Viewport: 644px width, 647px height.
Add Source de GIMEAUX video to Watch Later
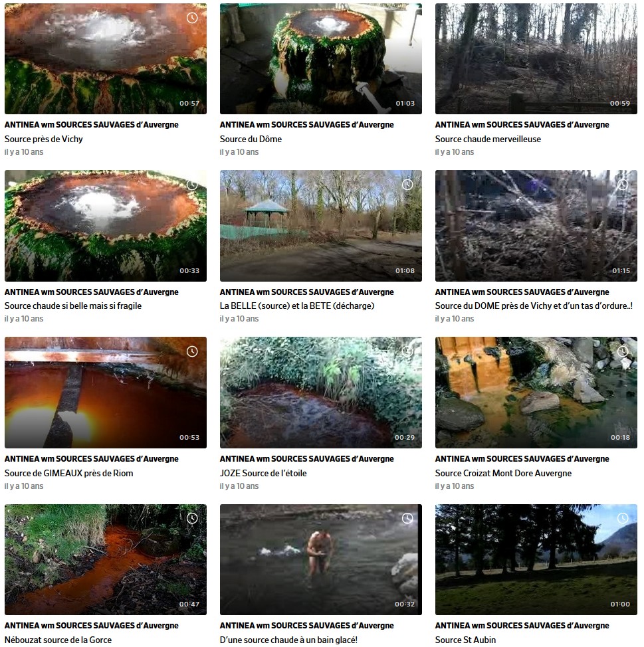(192, 351)
